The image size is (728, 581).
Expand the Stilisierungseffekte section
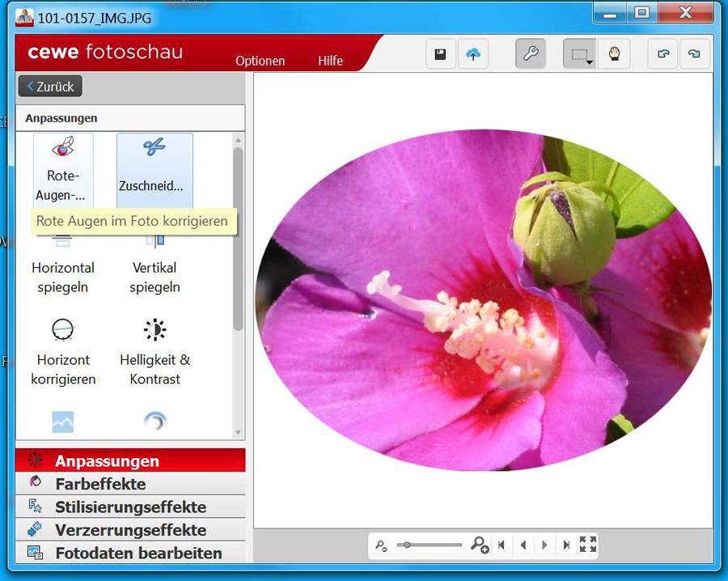click(x=130, y=507)
